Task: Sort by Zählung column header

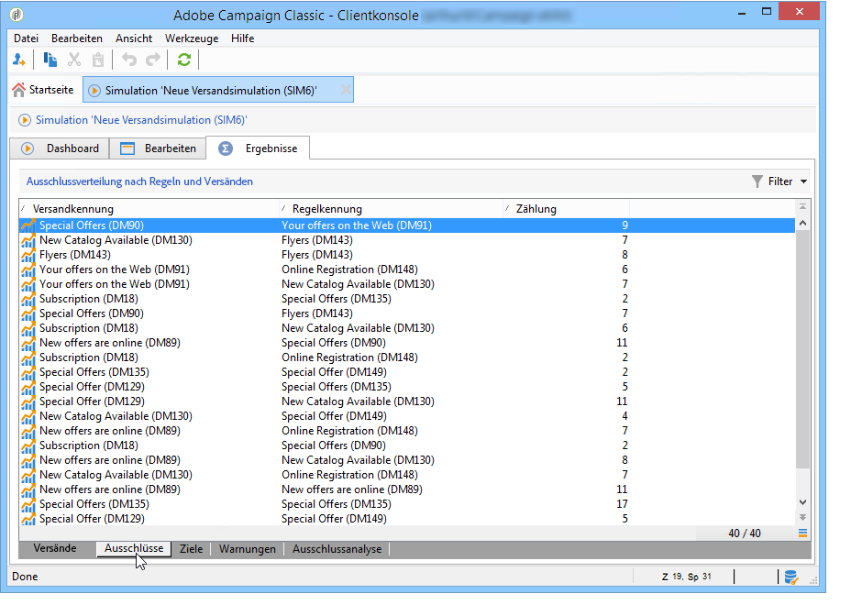Action: coord(566,209)
